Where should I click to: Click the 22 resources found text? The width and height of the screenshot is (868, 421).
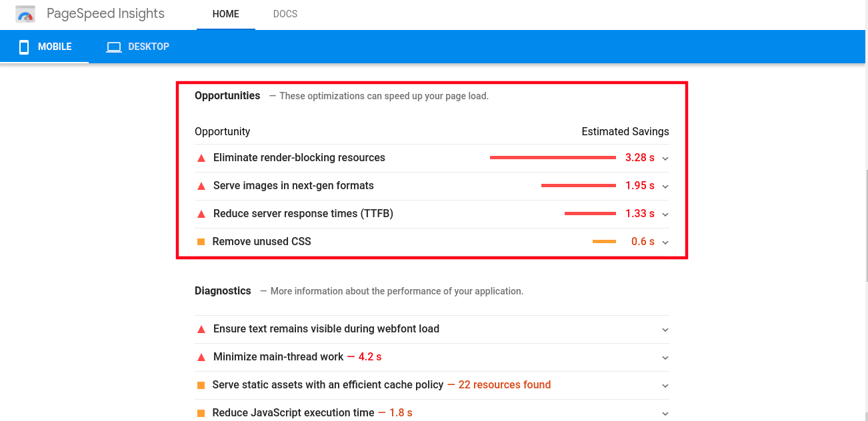(505, 385)
